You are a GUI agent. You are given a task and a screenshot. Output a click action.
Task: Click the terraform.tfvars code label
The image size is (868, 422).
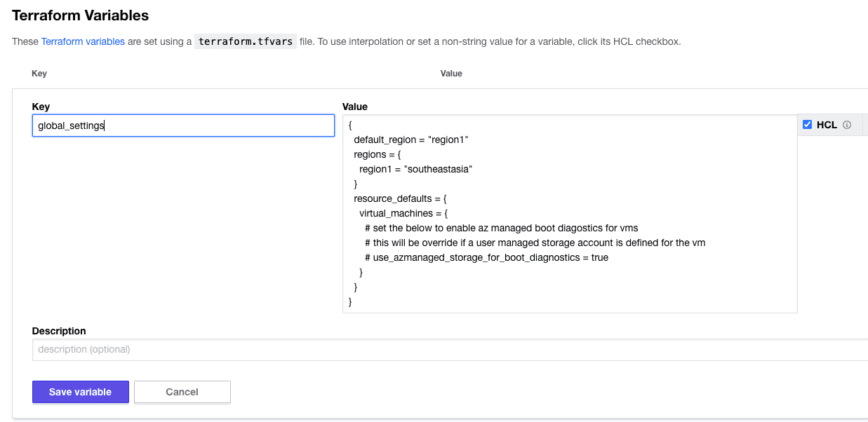coord(245,41)
